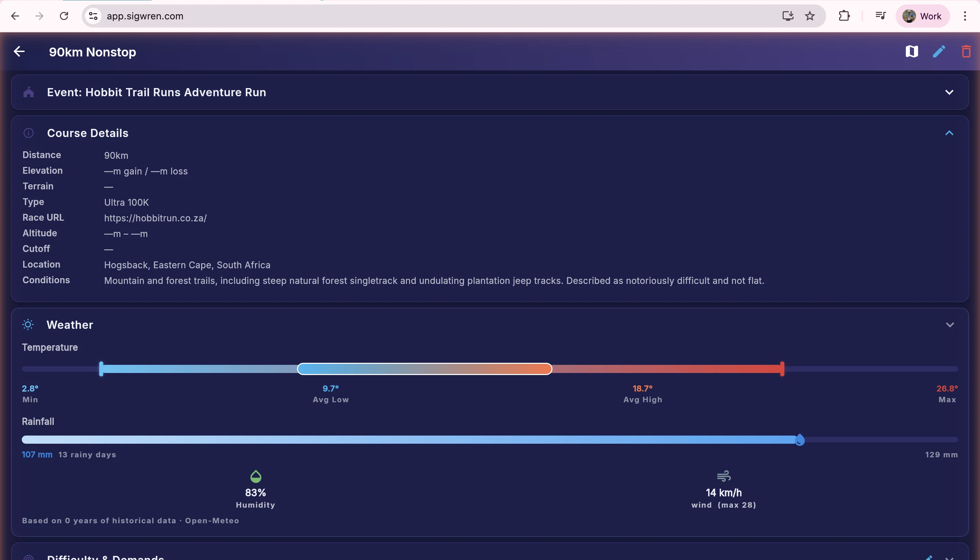Click the bookmark star in address bar

tap(810, 16)
